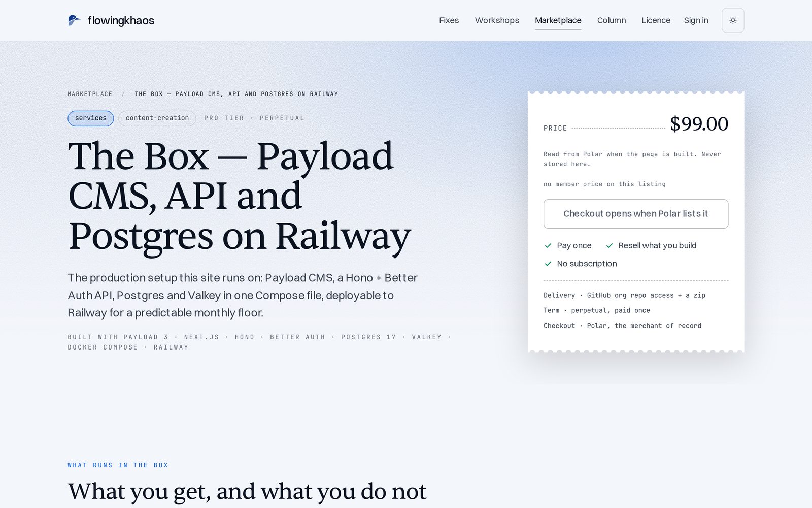The width and height of the screenshot is (812, 508).
Task: Open the Fixes nav item
Action: (449, 20)
